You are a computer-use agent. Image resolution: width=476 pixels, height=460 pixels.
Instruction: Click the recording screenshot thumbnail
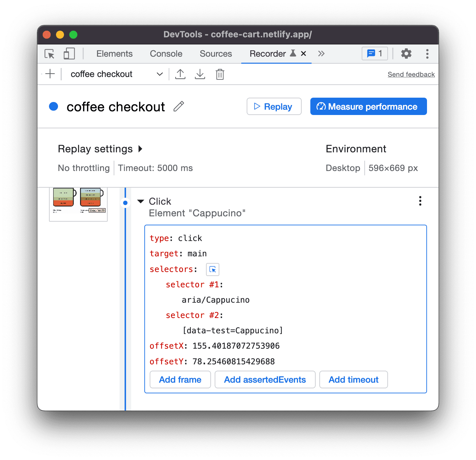(x=78, y=203)
